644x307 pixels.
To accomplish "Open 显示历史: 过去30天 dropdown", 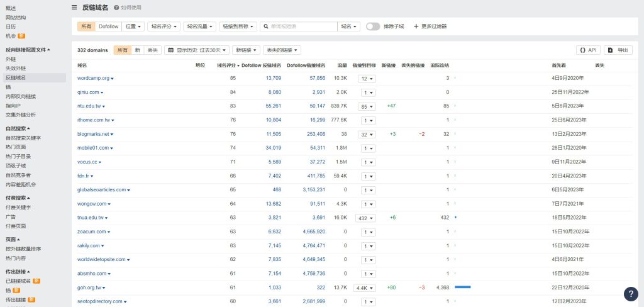I will click(x=197, y=50).
